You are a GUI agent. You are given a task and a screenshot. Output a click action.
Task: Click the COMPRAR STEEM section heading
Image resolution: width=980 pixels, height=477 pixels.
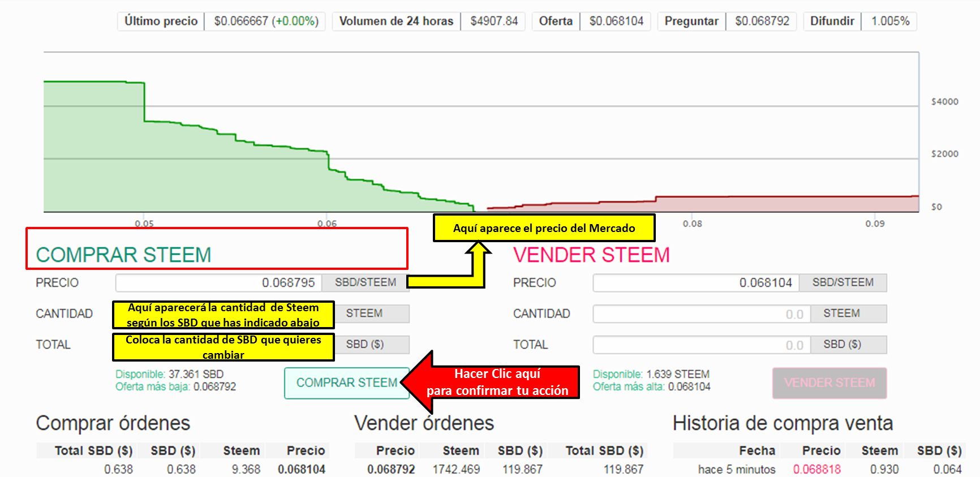123,255
